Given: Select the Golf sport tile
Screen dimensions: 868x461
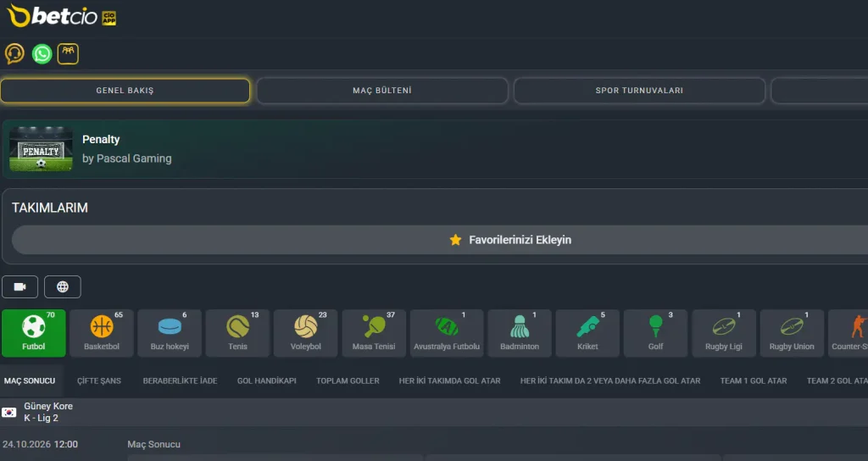Looking at the screenshot, I should click(x=655, y=332).
